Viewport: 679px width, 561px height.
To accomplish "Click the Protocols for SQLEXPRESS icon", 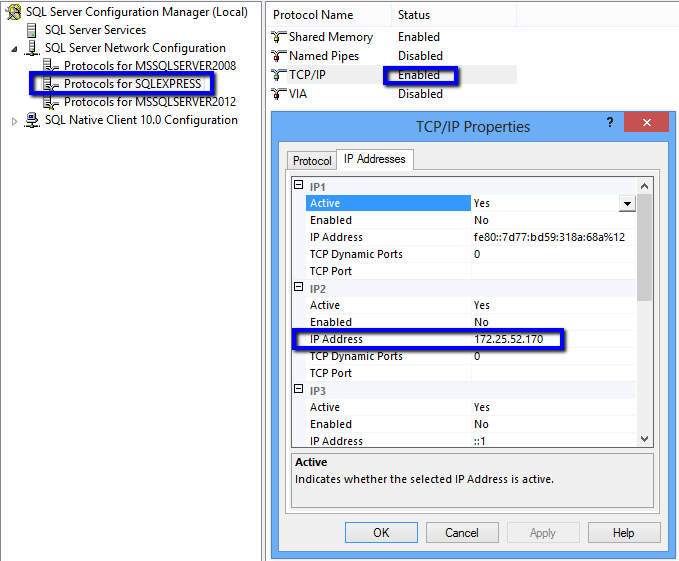I will pyautogui.click(x=51, y=84).
